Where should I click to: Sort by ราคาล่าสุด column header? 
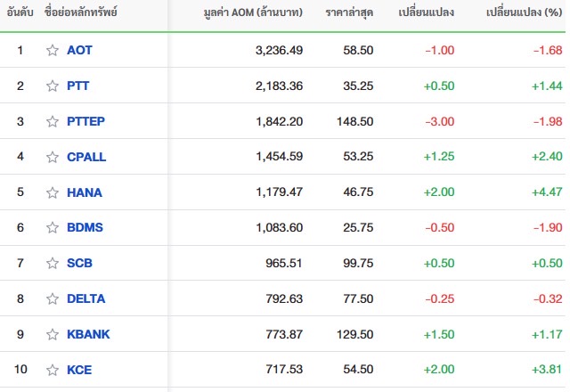click(349, 12)
